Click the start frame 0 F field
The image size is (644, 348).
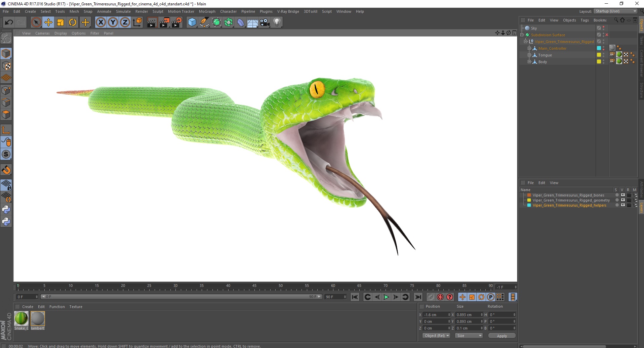point(27,297)
